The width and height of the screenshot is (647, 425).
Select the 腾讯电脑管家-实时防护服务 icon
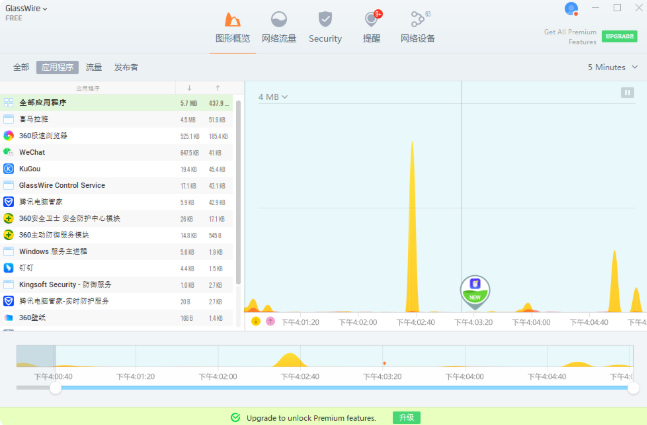pyautogui.click(x=8, y=301)
